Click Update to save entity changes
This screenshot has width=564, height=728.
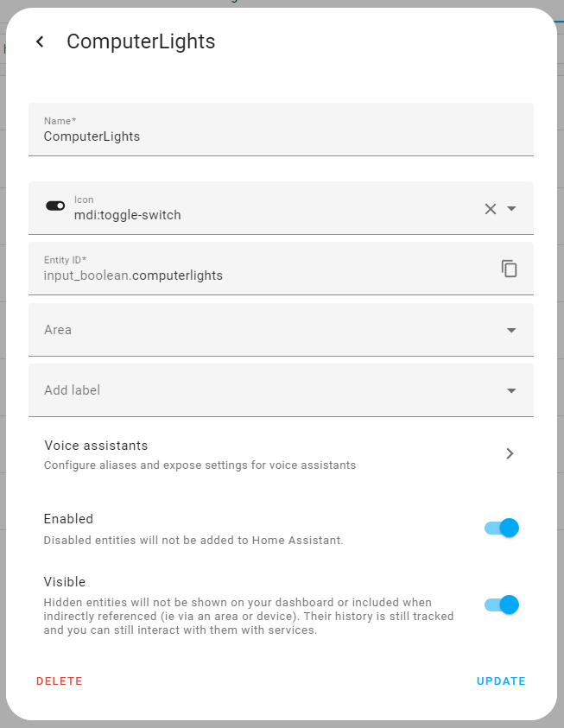coord(501,681)
